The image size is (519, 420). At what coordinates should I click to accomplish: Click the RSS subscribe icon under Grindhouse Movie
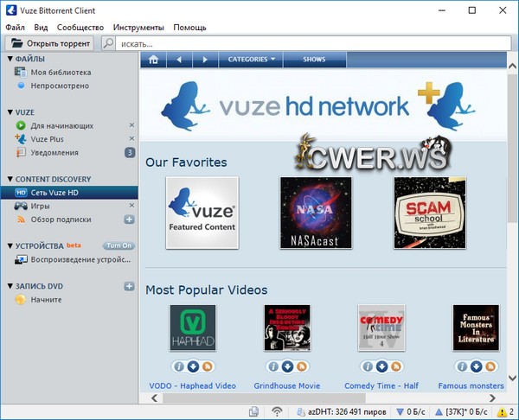[x=301, y=366]
